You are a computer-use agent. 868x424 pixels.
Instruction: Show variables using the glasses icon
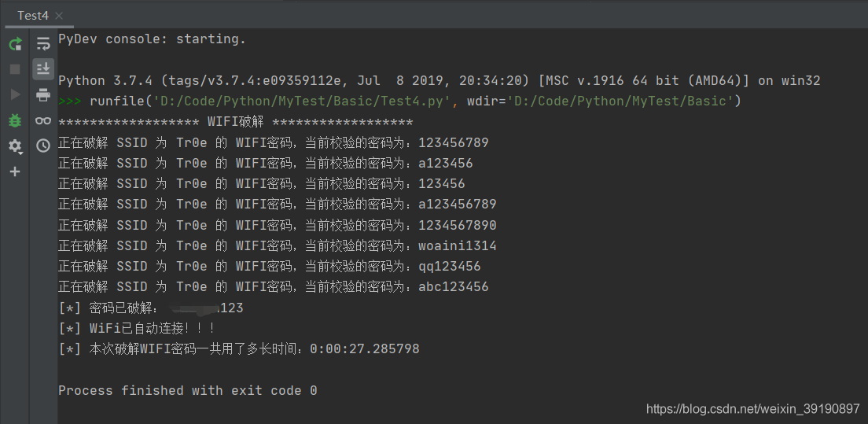click(x=43, y=120)
